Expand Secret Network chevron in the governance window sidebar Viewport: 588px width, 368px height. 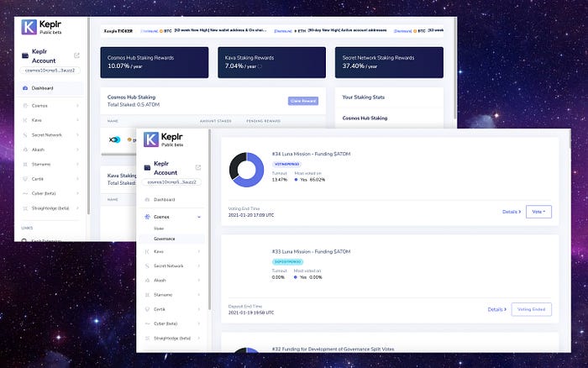(x=199, y=266)
